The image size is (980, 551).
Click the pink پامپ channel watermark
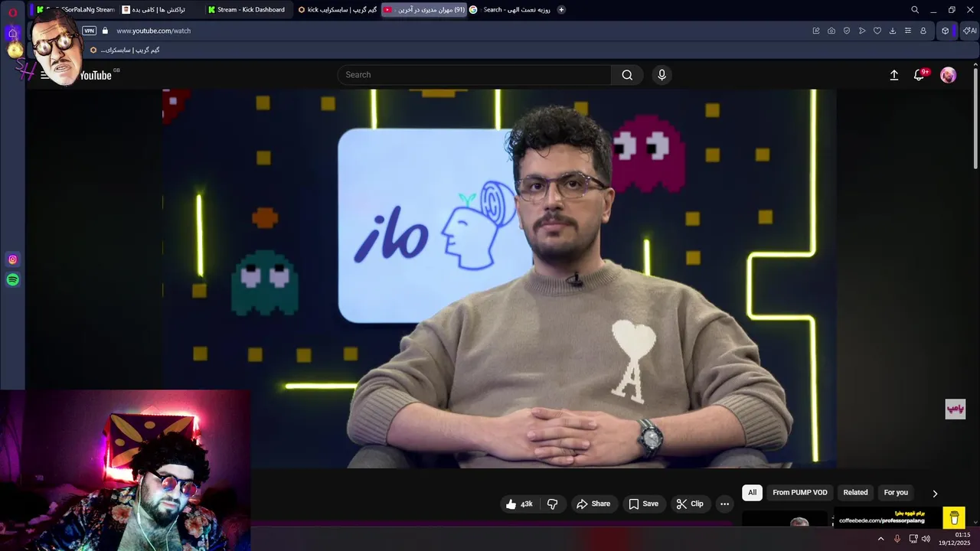point(955,409)
